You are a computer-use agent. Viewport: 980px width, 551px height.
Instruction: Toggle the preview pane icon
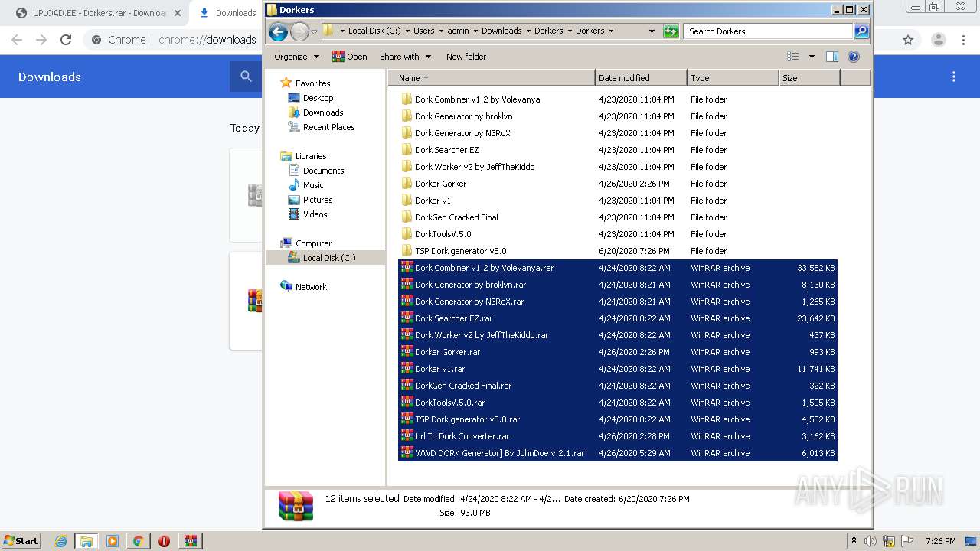[832, 57]
